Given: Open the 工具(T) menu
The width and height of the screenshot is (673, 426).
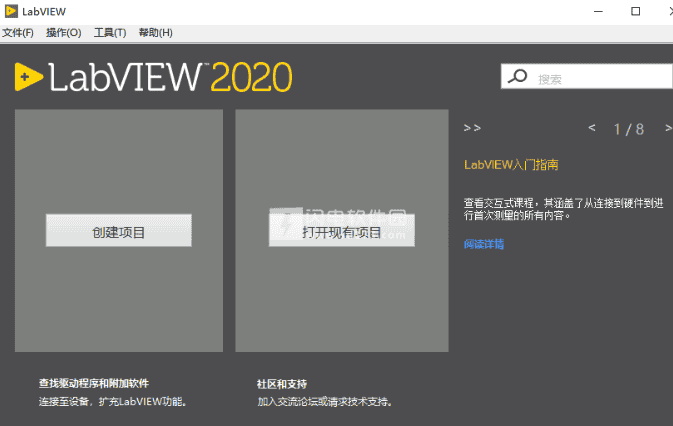Looking at the screenshot, I should [109, 32].
